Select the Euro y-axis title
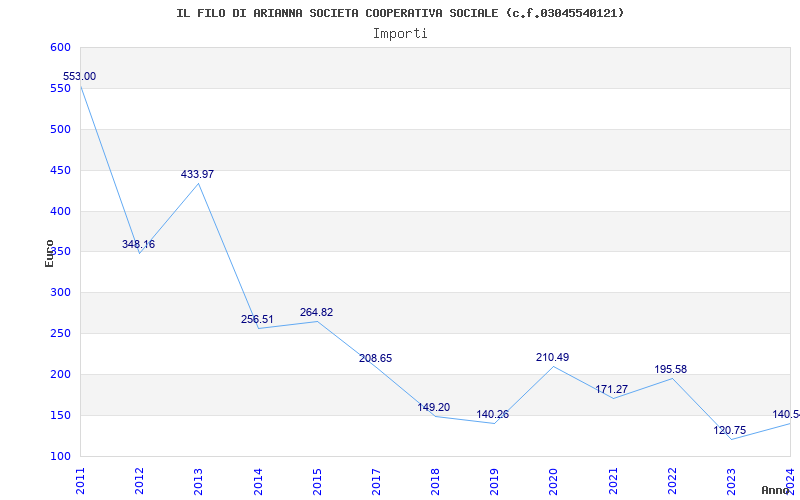This screenshot has height=500, width=800. (49, 253)
